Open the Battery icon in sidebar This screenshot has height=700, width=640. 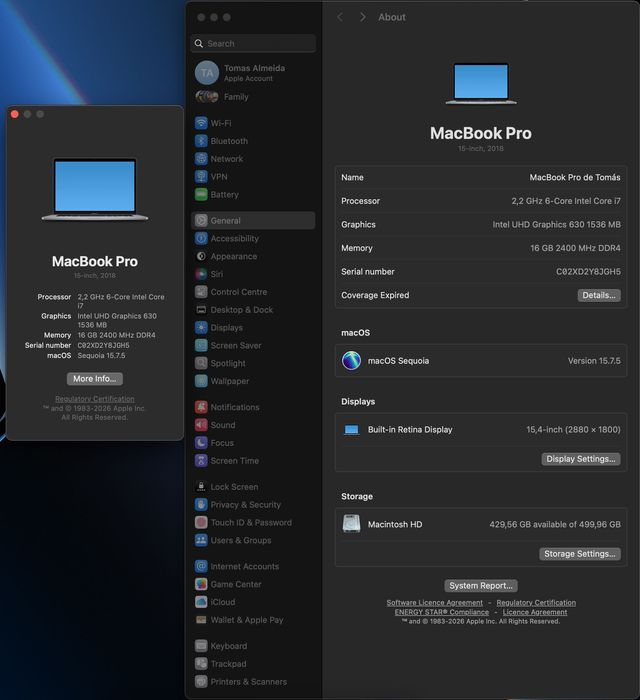[201, 194]
